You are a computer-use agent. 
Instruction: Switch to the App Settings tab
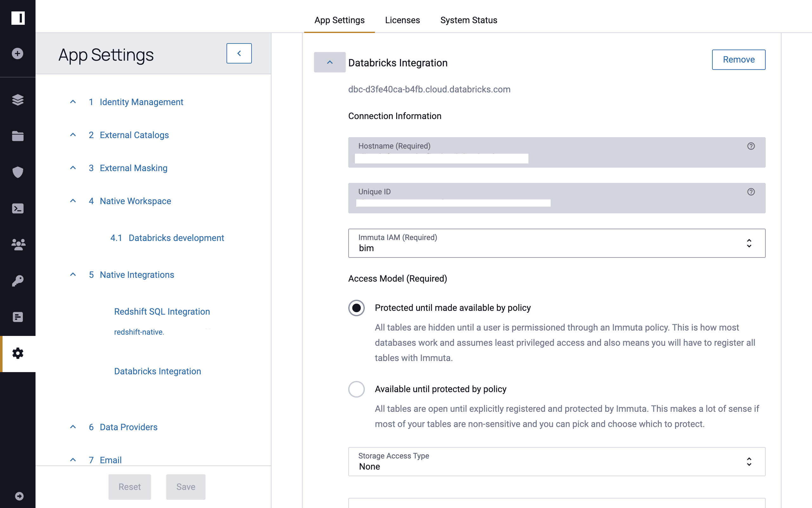(339, 20)
